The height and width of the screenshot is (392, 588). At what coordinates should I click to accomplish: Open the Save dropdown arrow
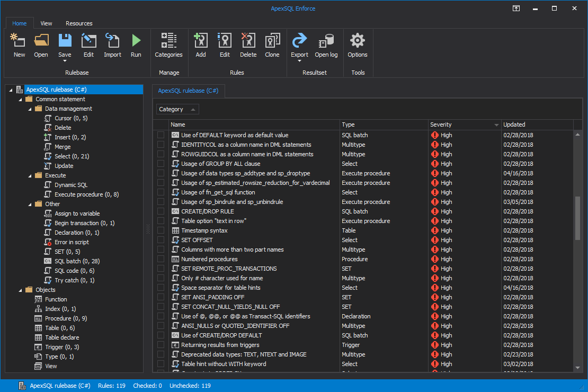point(65,61)
